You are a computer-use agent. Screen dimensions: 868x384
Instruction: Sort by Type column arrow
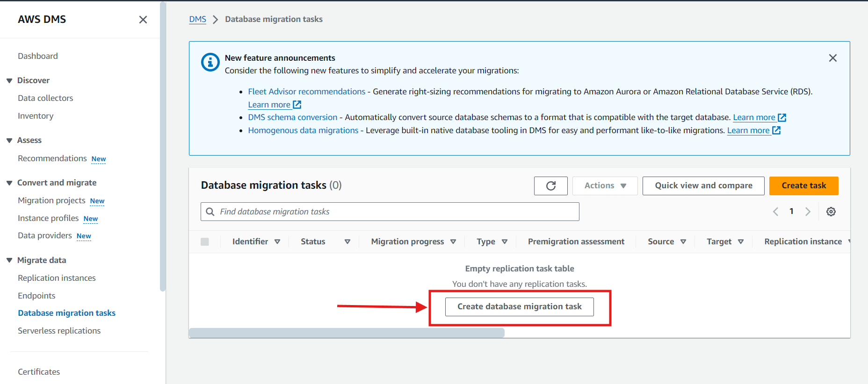(x=505, y=242)
